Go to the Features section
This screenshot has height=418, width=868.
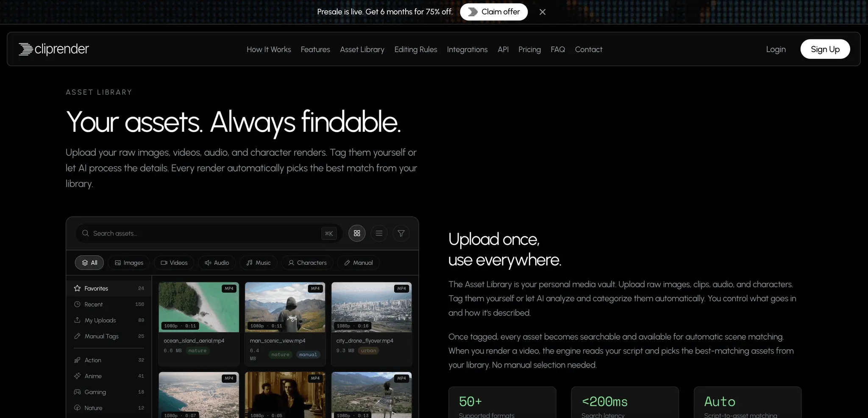(x=315, y=50)
